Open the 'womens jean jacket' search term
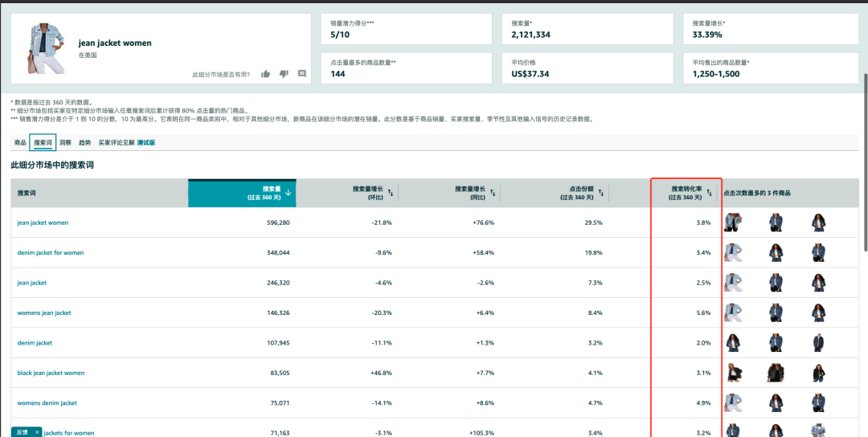868x437 pixels. [x=44, y=313]
